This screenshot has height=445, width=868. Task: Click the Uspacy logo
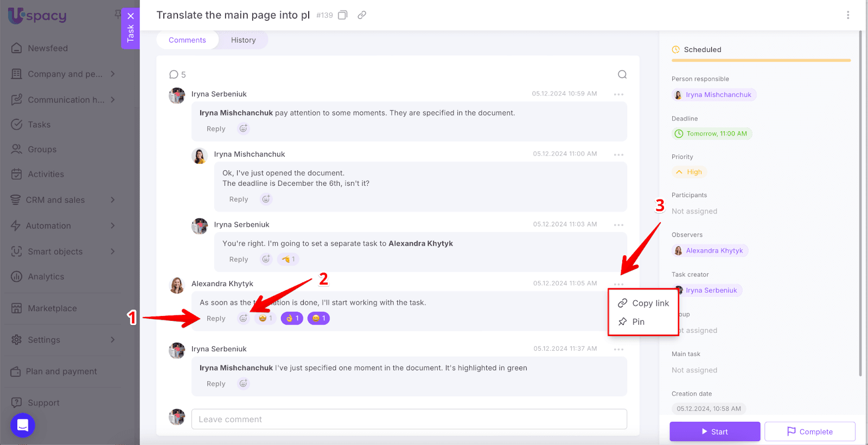click(x=37, y=16)
